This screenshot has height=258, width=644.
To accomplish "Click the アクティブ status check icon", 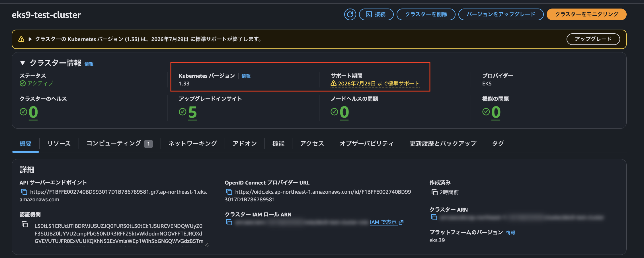I will click(x=22, y=83).
